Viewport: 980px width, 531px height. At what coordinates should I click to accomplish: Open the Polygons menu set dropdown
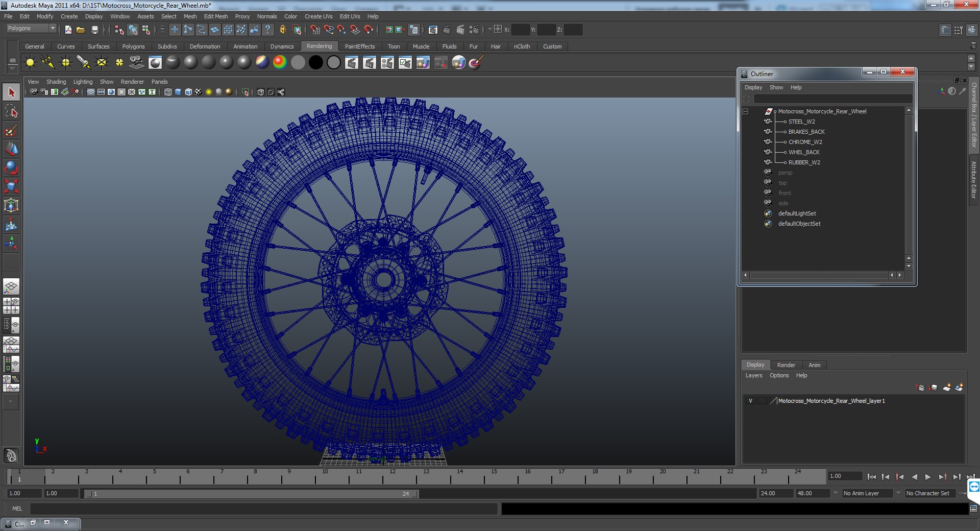click(x=31, y=29)
